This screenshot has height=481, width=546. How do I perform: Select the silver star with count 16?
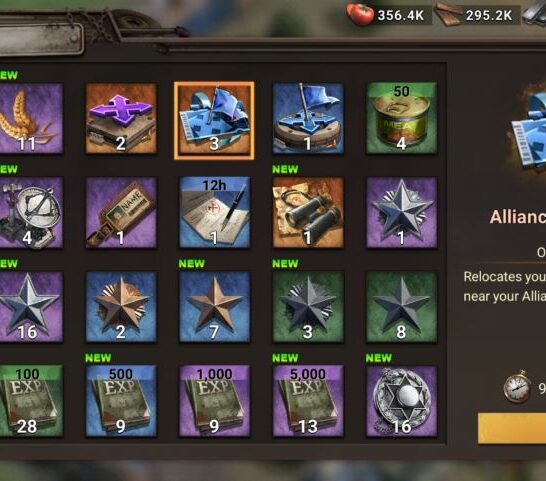point(31,307)
